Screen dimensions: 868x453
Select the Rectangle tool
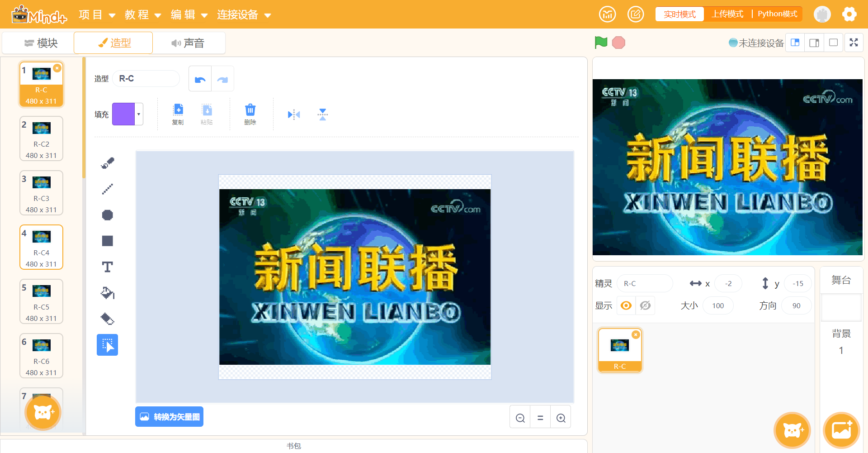click(108, 241)
